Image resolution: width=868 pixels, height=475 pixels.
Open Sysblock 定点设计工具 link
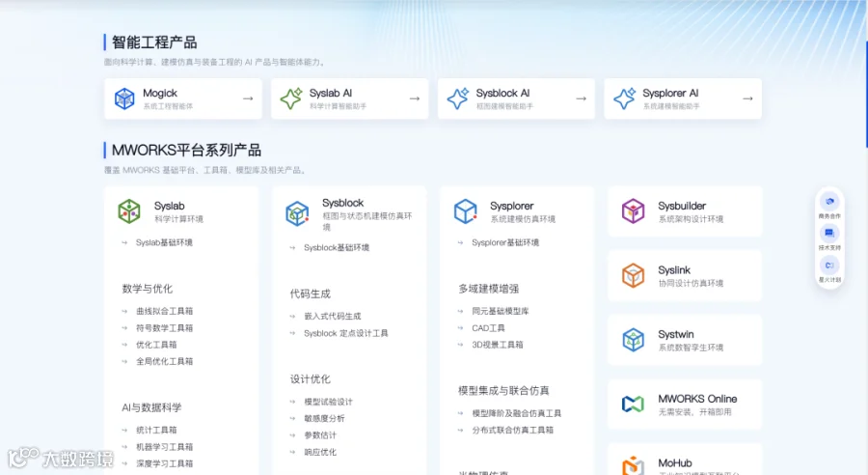[346, 333]
